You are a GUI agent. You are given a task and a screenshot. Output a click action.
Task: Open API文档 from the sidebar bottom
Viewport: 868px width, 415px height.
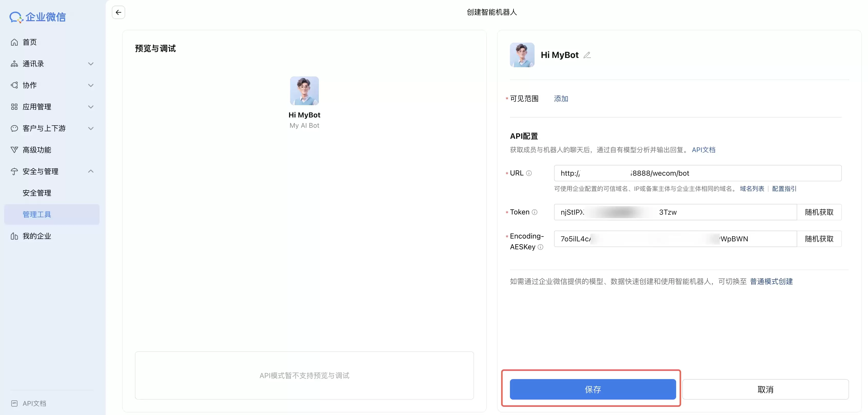point(34,403)
